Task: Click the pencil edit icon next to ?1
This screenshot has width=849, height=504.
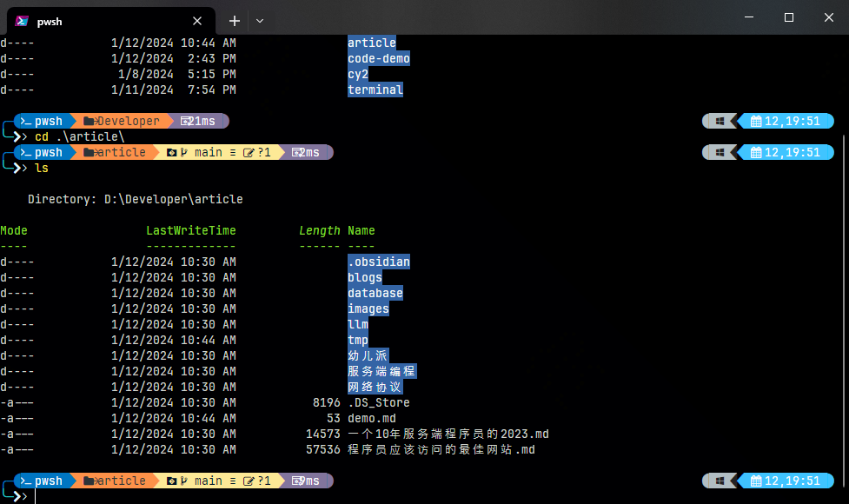Action: click(x=248, y=152)
